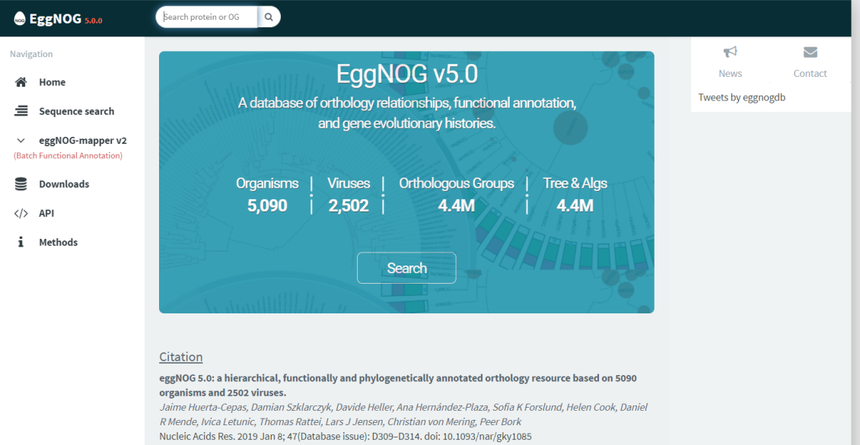This screenshot has height=445, width=860.
Task: Click the EggNOG 5.0.0 header title
Action: click(66, 19)
